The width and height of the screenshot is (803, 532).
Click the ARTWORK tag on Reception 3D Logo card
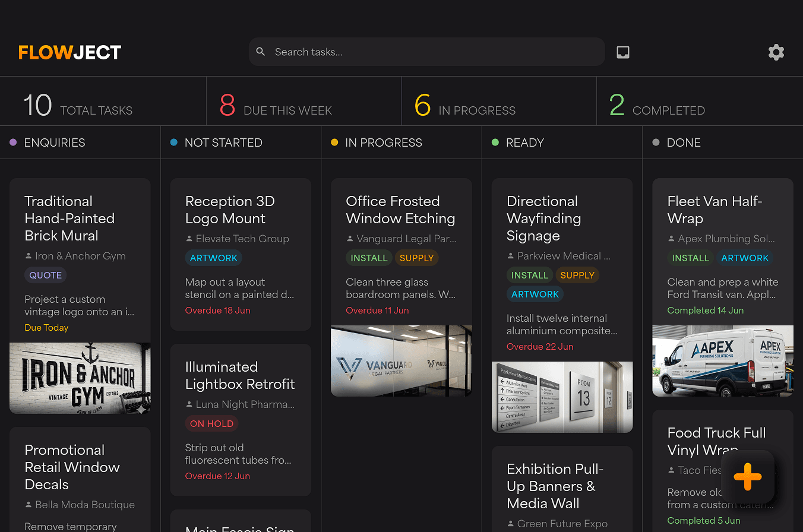click(x=214, y=258)
